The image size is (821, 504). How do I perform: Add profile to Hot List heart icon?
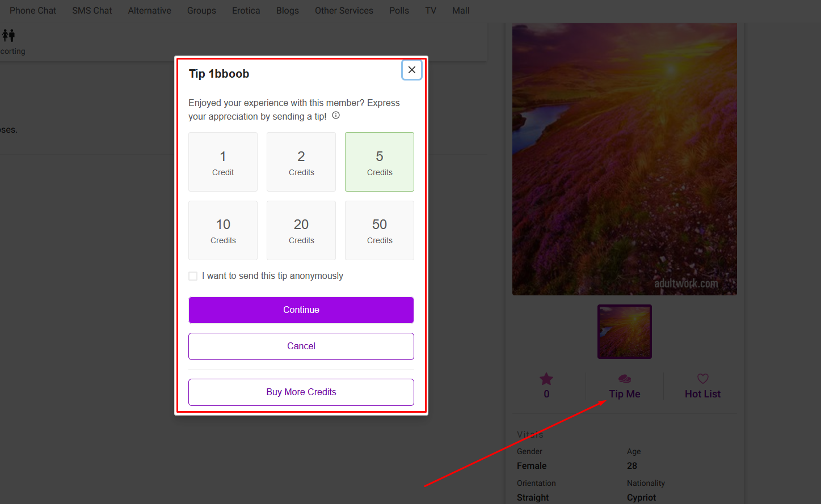(x=703, y=379)
